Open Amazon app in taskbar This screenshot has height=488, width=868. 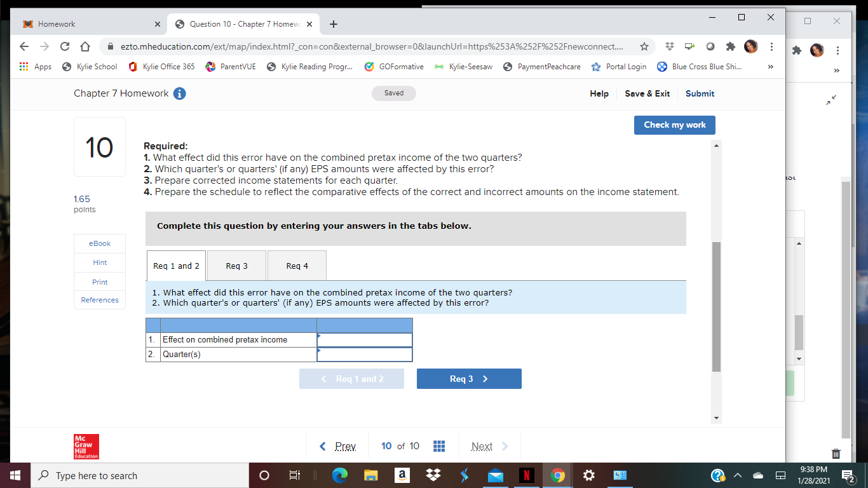point(402,475)
